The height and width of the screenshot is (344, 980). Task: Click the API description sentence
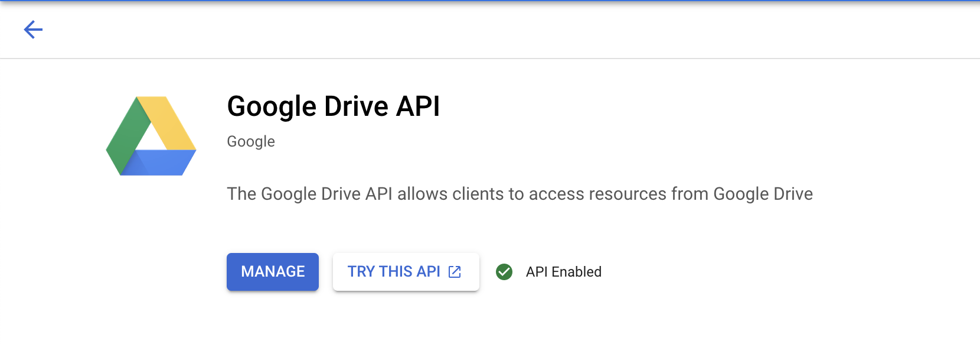point(520,194)
